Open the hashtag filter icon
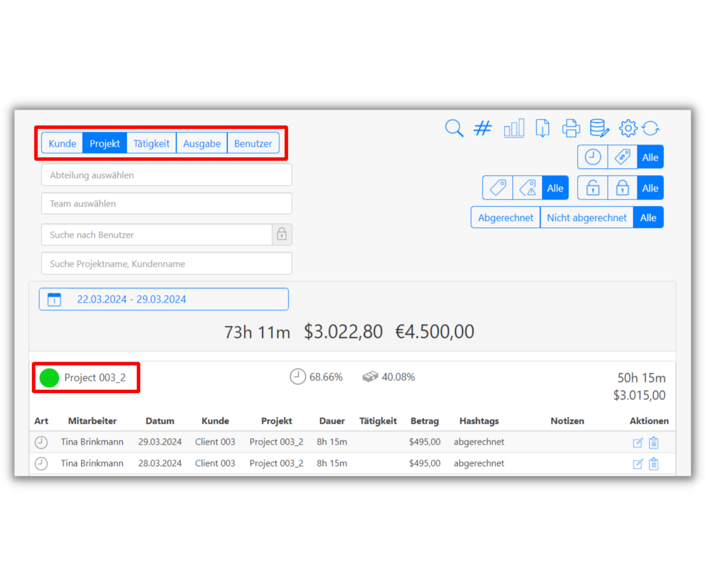Viewport: 706px width, 588px height. 482,128
